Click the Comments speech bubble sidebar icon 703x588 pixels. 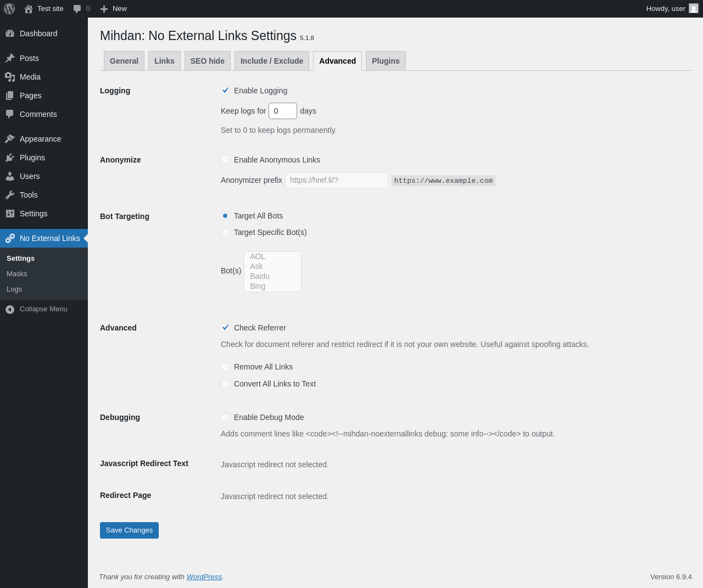pyautogui.click(x=10, y=114)
